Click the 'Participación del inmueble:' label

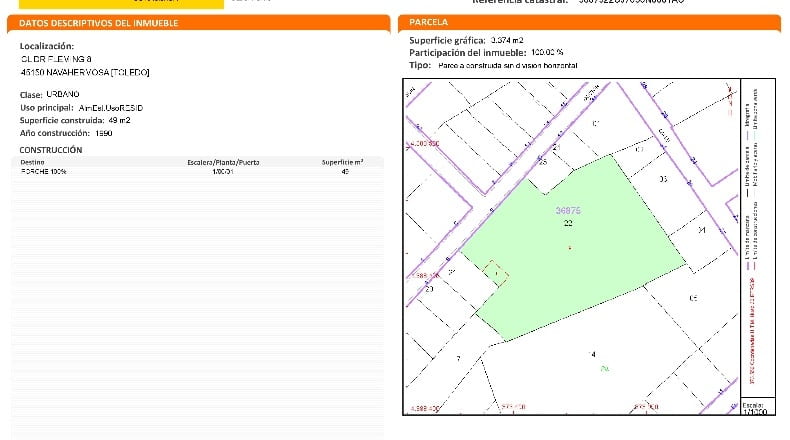pos(468,52)
